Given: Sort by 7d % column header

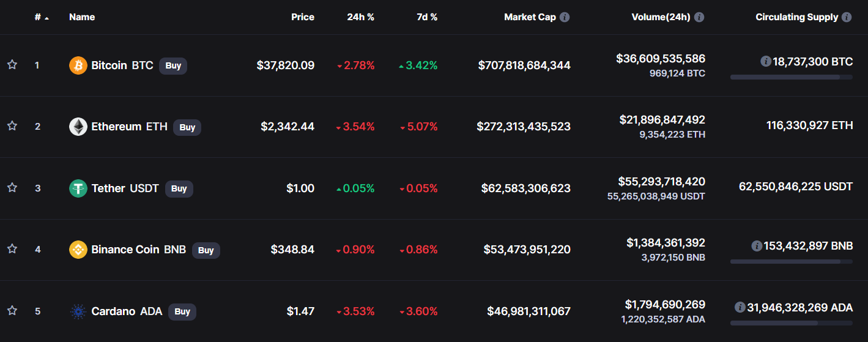Looking at the screenshot, I should pyautogui.click(x=427, y=17).
